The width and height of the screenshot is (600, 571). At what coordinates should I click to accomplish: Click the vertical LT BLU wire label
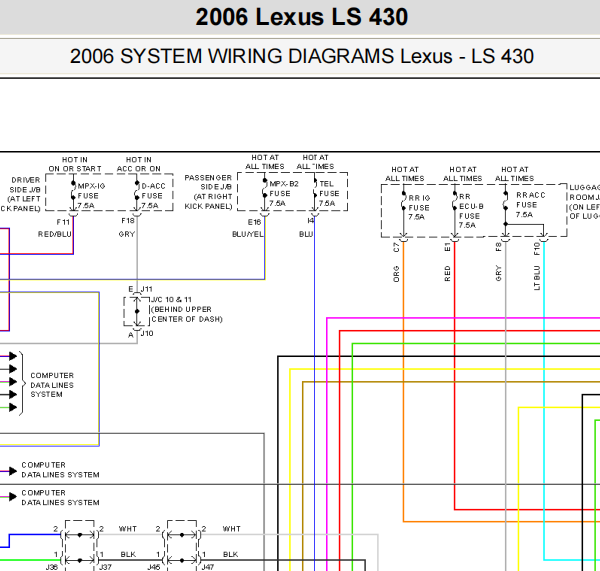pyautogui.click(x=537, y=278)
